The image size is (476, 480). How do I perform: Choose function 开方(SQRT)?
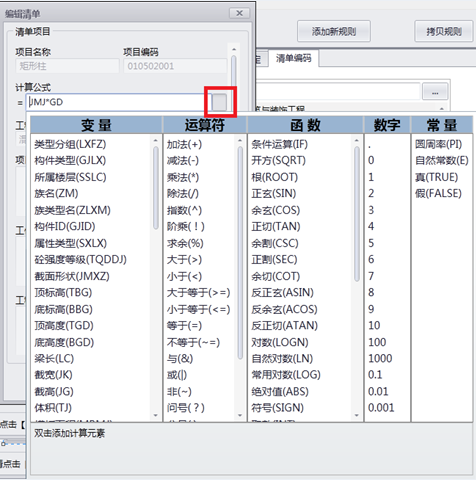point(278,161)
